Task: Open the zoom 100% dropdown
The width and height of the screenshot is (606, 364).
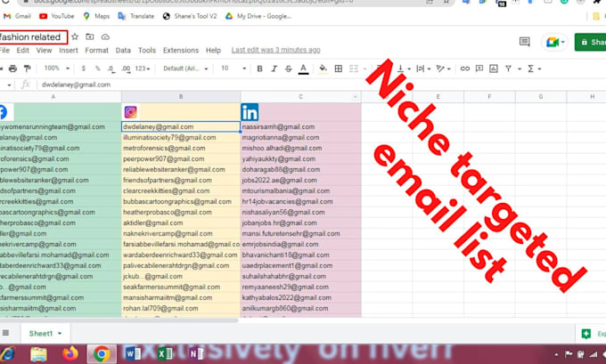Action: [x=56, y=69]
